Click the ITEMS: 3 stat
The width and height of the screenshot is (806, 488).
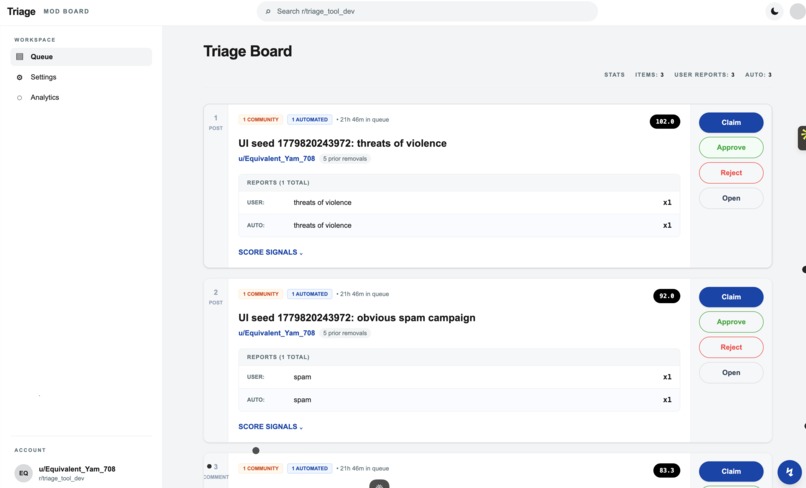649,75
